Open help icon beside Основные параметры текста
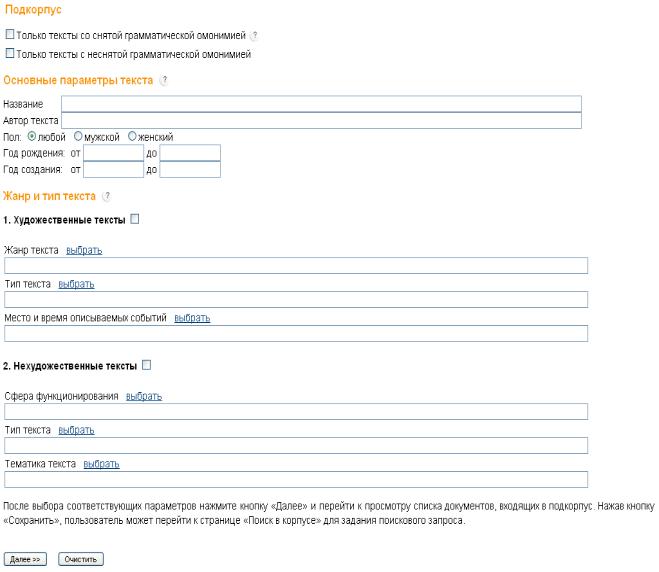The image size is (659, 572). 164,80
